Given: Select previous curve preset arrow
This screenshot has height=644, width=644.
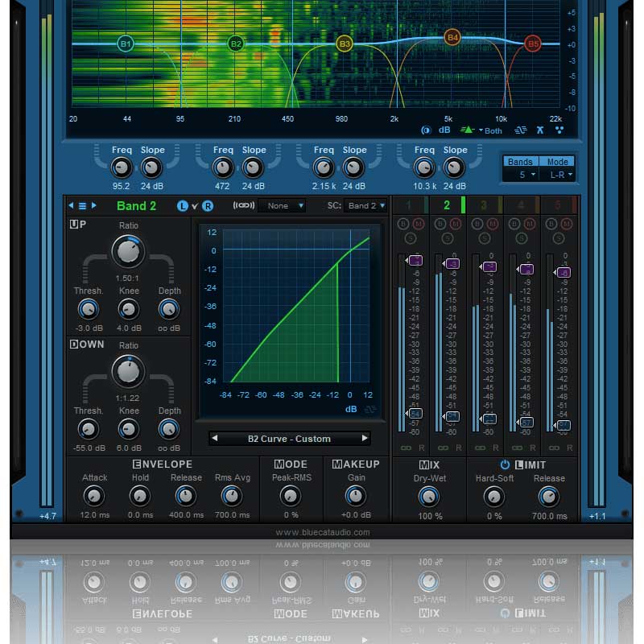Looking at the screenshot, I should point(214,438).
